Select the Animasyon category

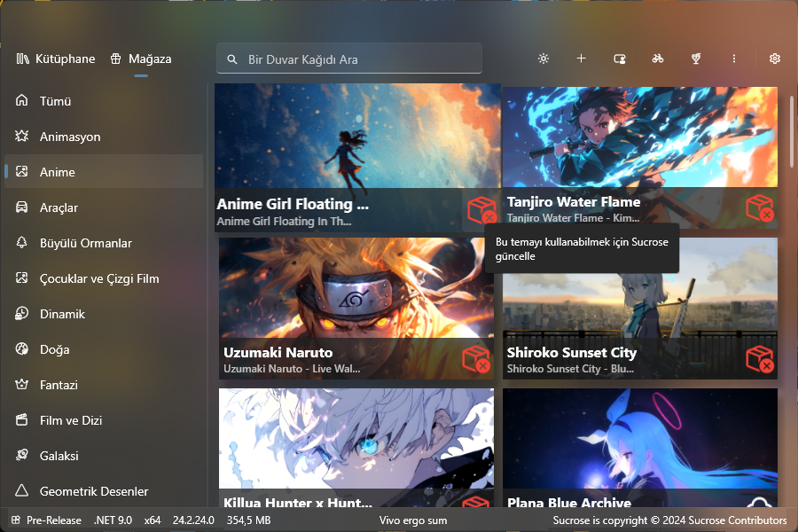[104, 137]
